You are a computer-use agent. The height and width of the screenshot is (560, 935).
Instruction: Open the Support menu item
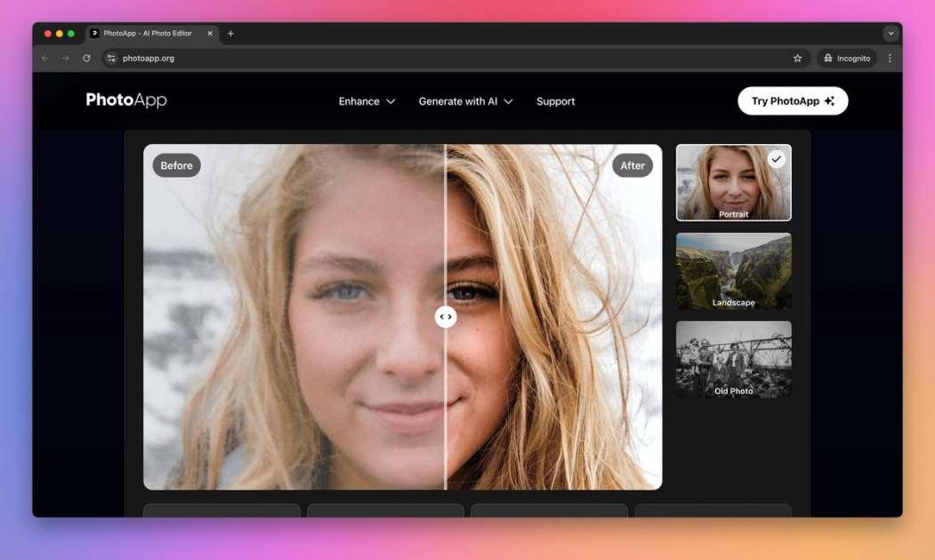coord(555,100)
